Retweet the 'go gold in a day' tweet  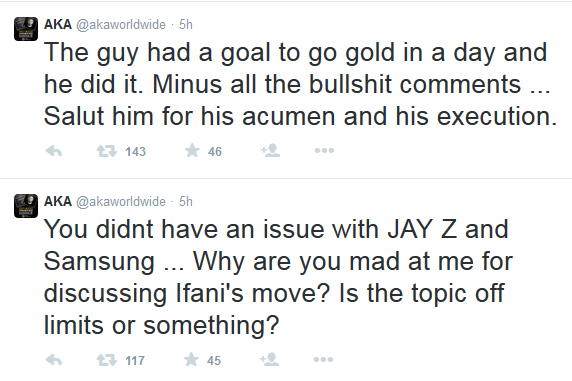(x=107, y=151)
